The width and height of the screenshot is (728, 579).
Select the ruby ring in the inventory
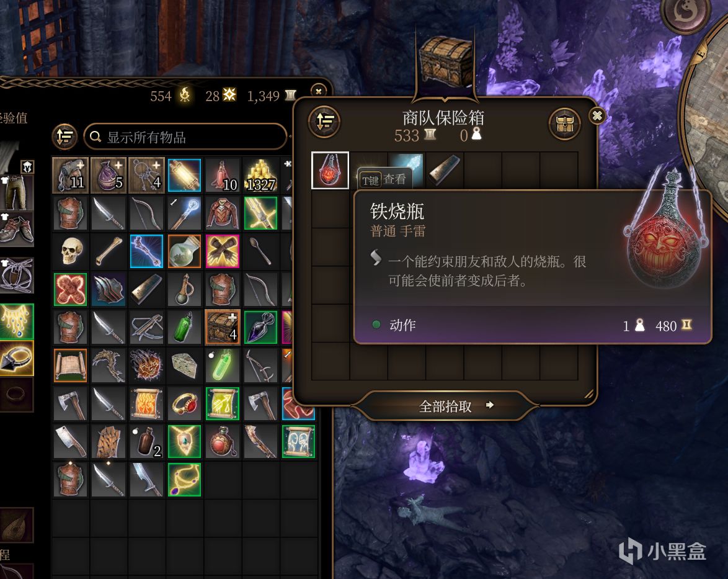(x=184, y=404)
